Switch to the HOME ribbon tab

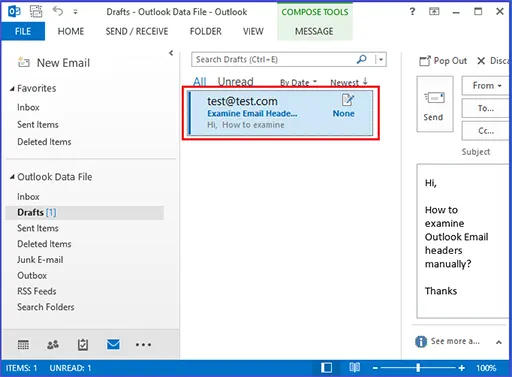pyautogui.click(x=71, y=31)
